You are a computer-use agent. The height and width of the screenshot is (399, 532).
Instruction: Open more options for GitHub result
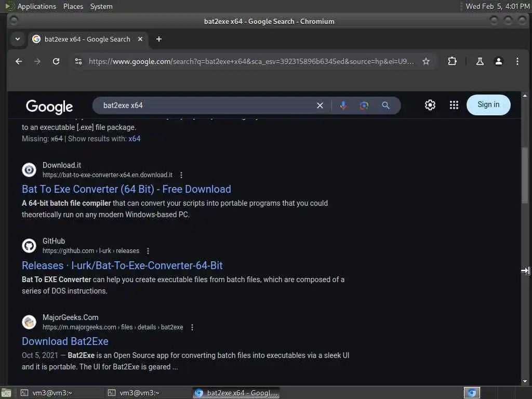pos(148,251)
